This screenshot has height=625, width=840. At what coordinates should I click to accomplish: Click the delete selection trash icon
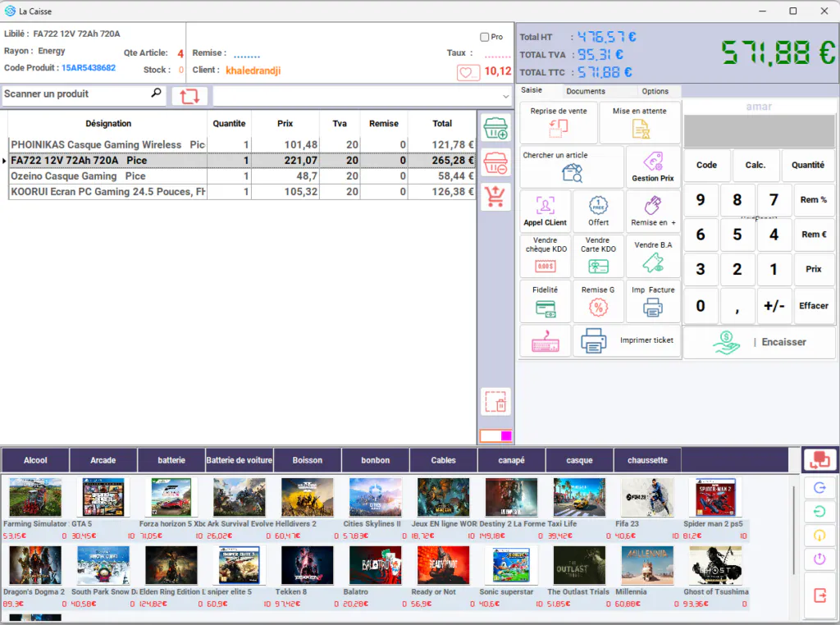point(495,402)
